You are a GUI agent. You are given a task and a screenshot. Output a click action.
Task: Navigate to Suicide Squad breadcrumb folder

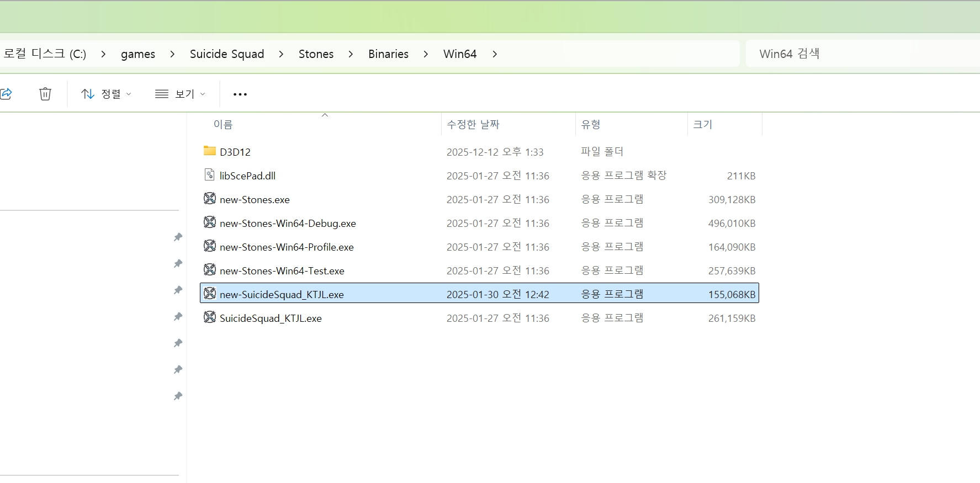click(x=227, y=54)
